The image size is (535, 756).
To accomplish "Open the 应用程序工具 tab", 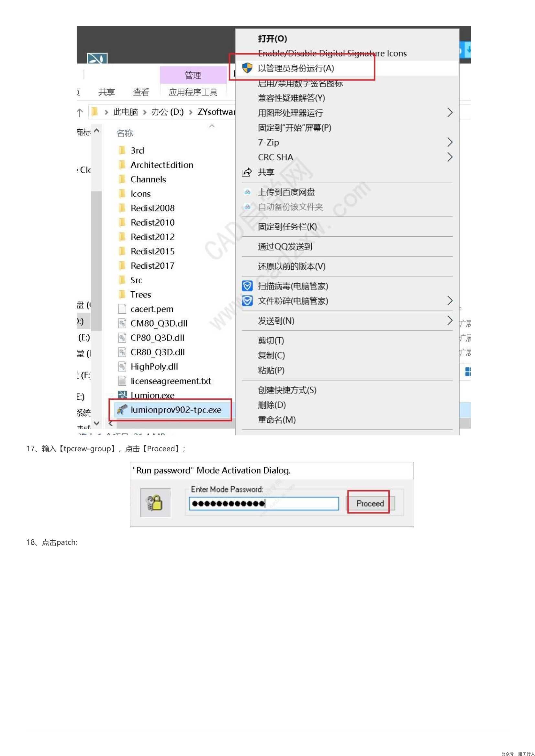I will click(193, 92).
